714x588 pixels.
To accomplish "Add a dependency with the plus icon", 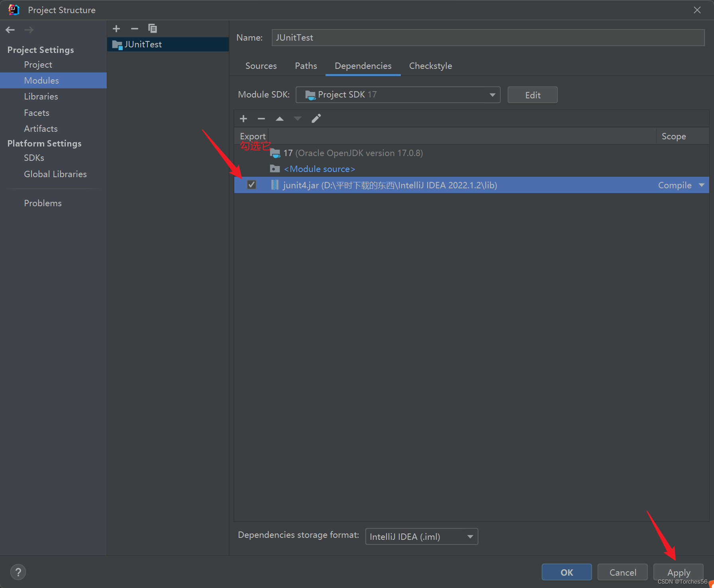I will click(243, 119).
